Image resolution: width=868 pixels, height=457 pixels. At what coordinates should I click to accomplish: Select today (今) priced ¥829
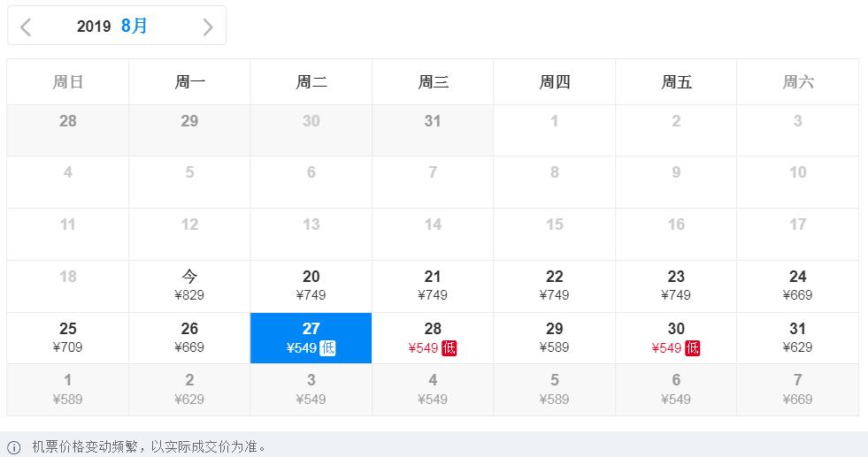[x=189, y=286]
